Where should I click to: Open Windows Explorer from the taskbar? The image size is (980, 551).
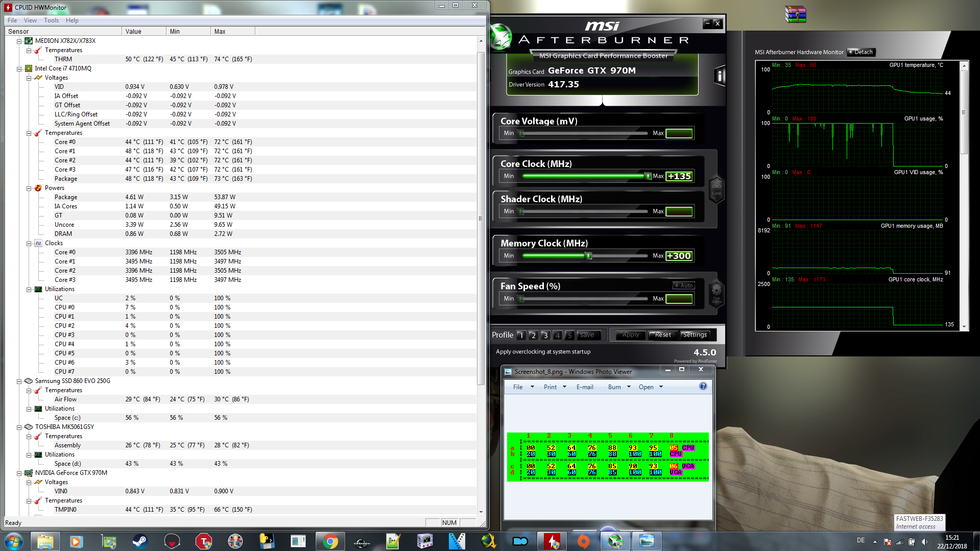45,541
